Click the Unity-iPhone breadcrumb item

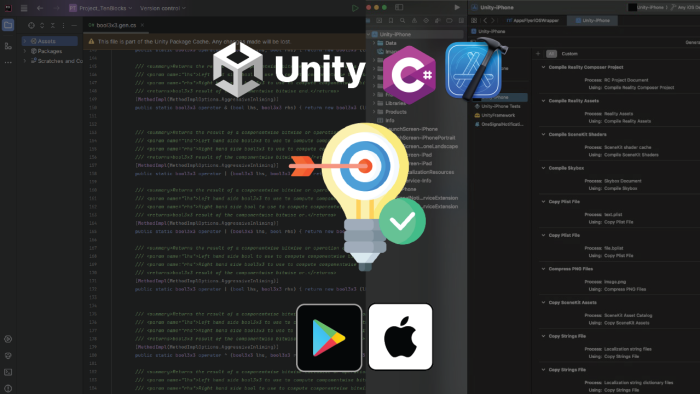pyautogui.click(x=488, y=32)
